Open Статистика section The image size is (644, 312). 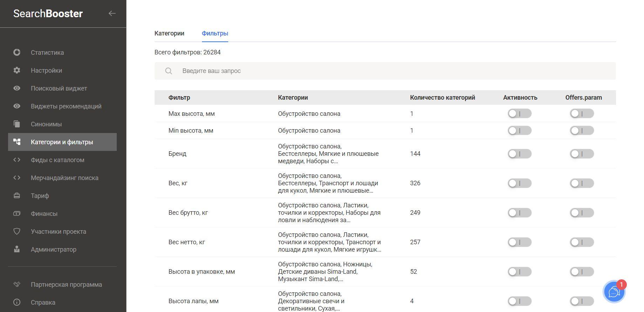coord(47,52)
